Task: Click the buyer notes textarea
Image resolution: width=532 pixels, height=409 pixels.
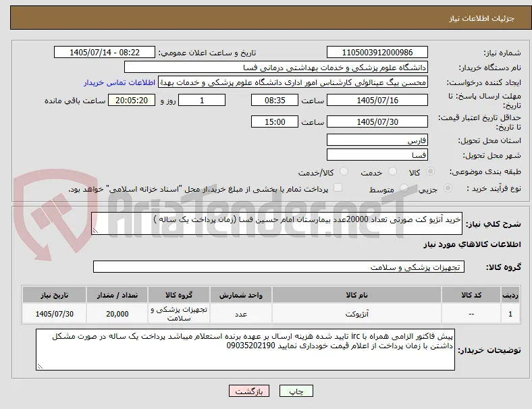Action: click(x=245, y=350)
